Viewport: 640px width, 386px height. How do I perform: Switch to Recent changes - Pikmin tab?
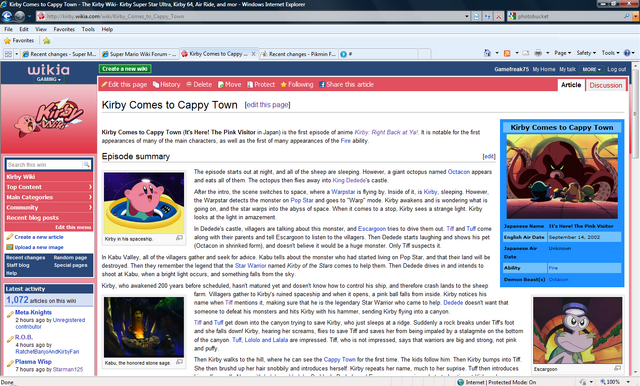298,54
